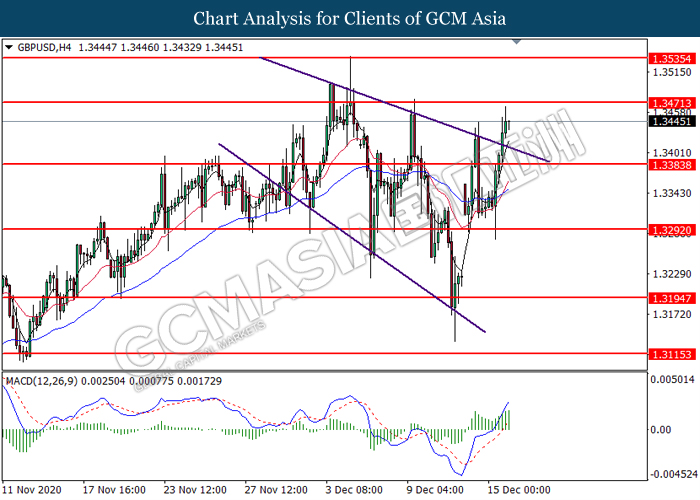This screenshot has height=500, width=700.
Task: Click the 1.35150 price scale value
Action: coord(671,72)
